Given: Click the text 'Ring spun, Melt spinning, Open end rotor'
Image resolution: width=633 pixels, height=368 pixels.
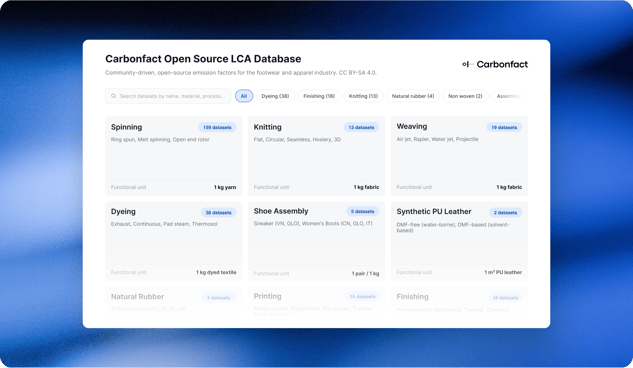Looking at the screenshot, I should (160, 140).
